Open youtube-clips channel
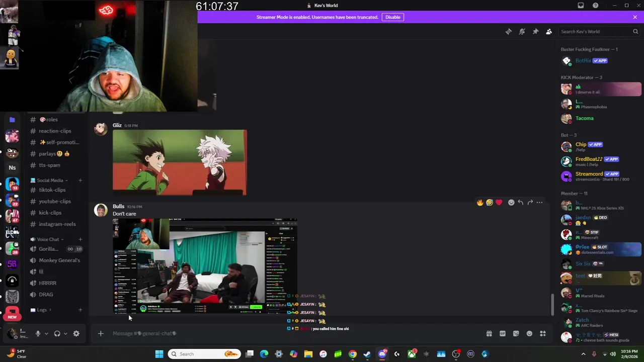Screen dimensions: 644x362 [56, 201]
